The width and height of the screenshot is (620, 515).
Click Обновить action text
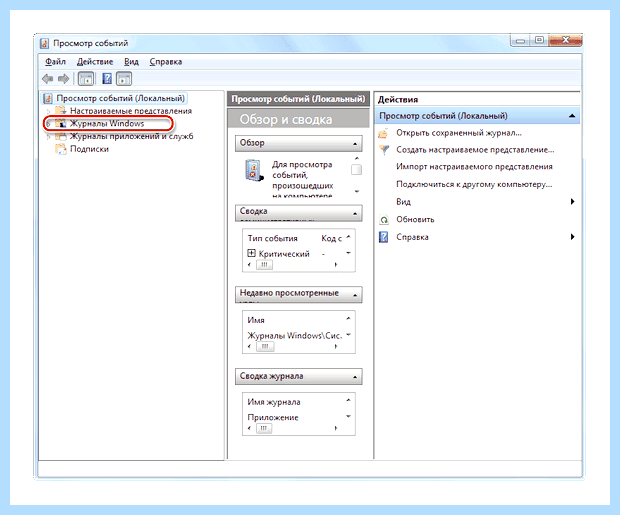tap(415, 220)
